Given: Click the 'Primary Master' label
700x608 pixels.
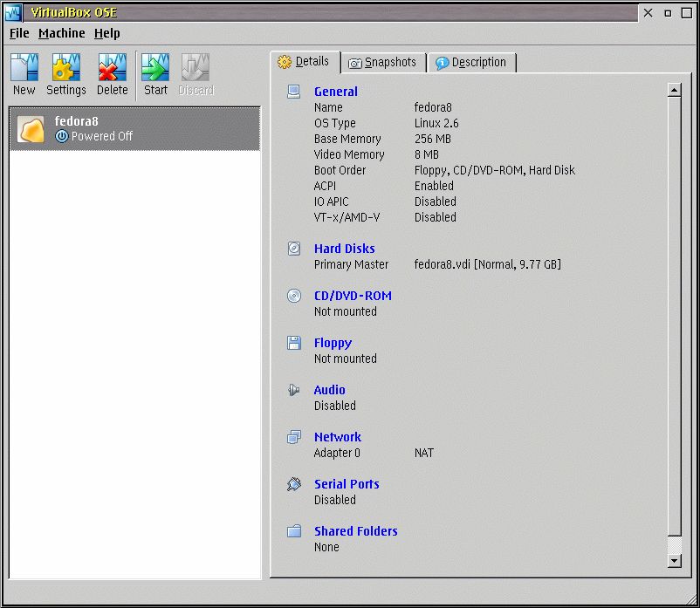Looking at the screenshot, I should [x=352, y=264].
